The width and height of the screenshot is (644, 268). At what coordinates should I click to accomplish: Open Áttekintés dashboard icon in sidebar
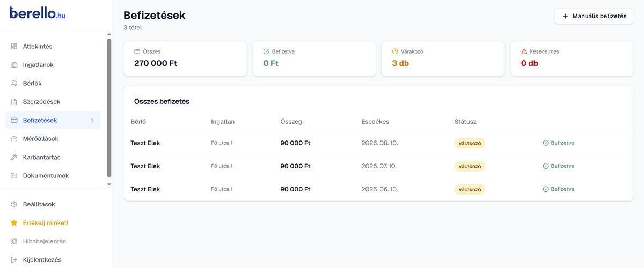(x=14, y=47)
